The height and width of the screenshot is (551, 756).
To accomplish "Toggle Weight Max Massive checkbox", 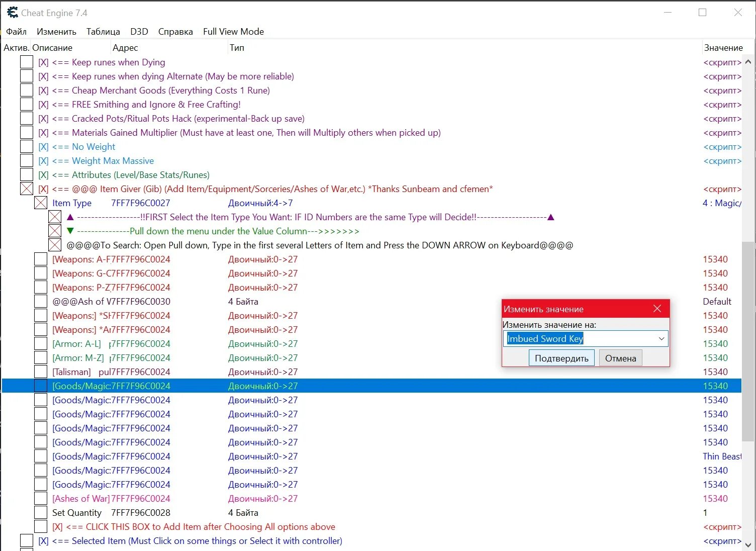I will point(27,161).
